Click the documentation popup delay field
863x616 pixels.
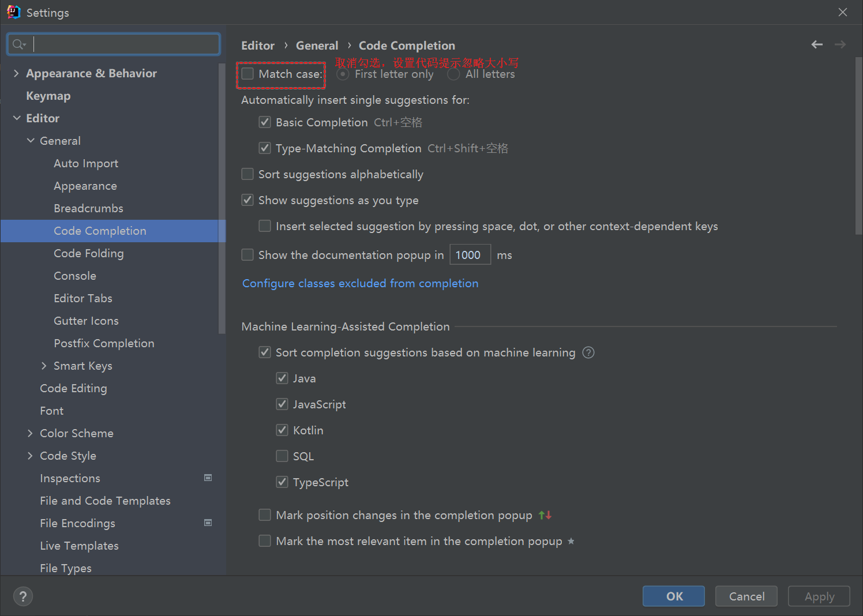470,255
